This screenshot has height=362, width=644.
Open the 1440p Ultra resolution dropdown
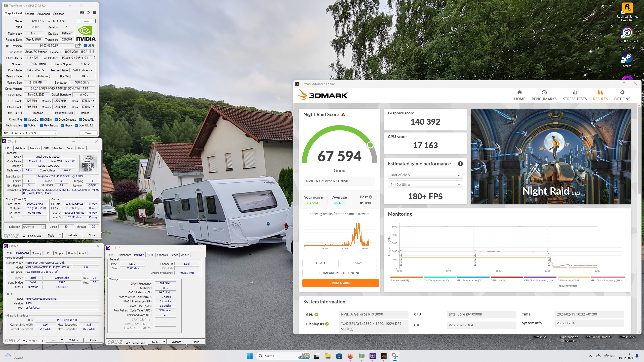[x=425, y=185]
